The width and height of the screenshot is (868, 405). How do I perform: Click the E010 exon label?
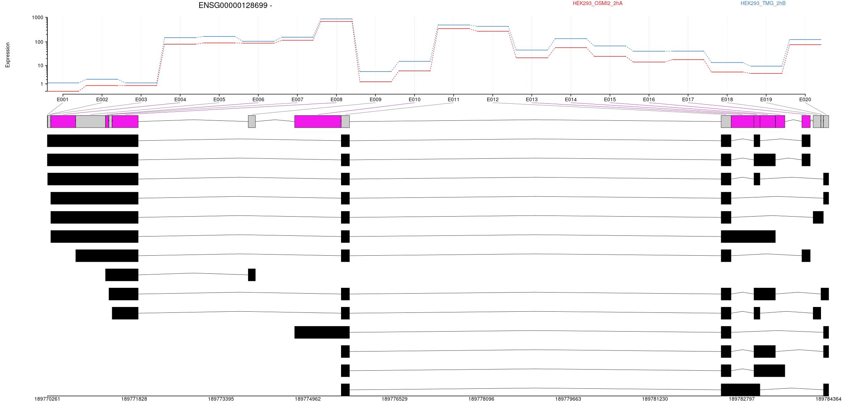414,99
